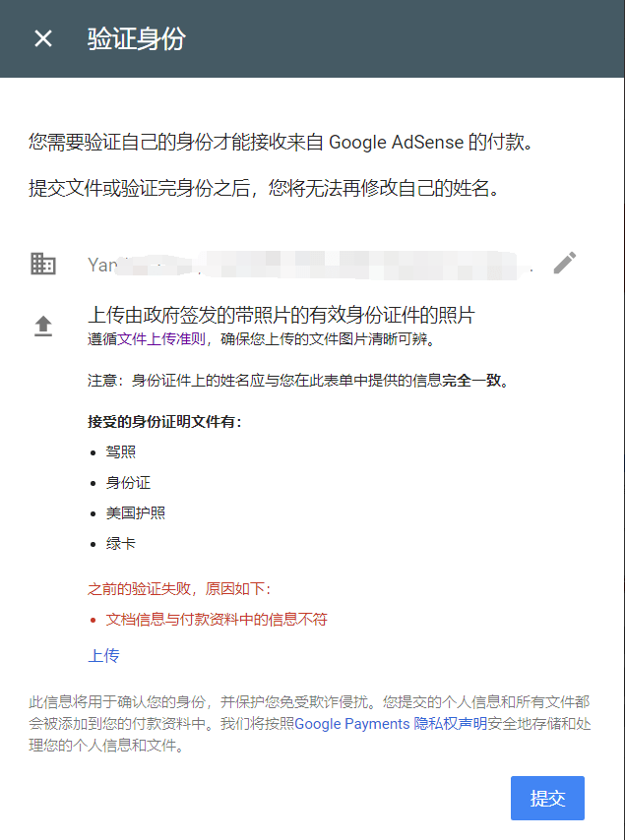Click the heading 上传由政府签发的带照片的有效身份证件的照片

[x=281, y=315]
